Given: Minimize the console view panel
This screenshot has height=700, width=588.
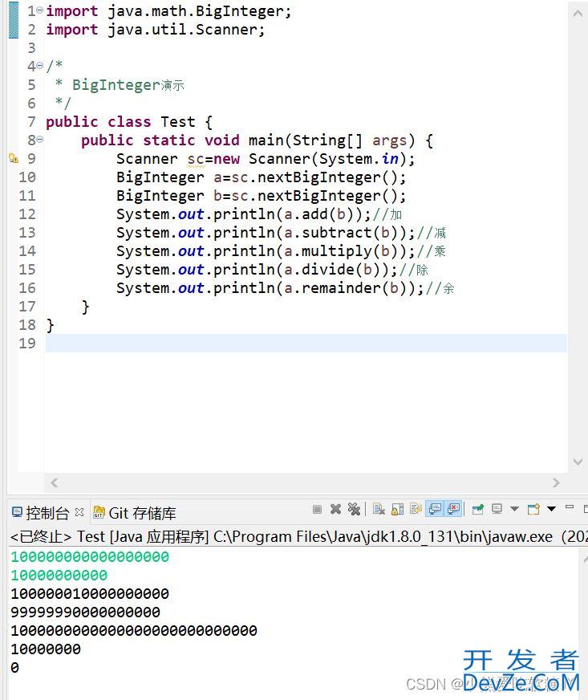Looking at the screenshot, I should click(570, 508).
